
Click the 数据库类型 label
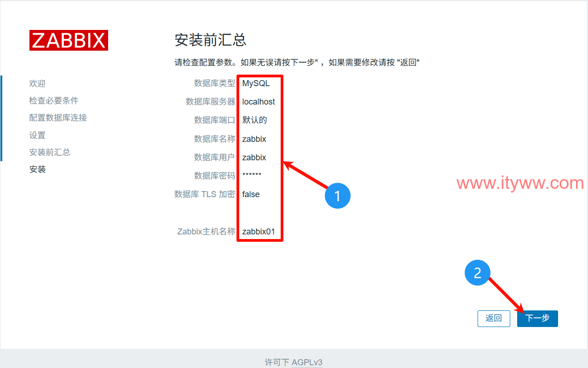click(x=214, y=83)
